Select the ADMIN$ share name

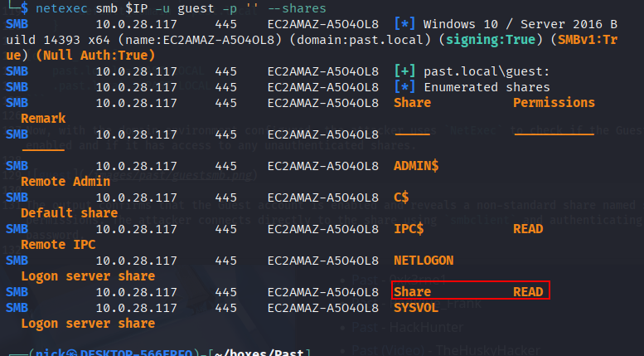click(x=416, y=166)
